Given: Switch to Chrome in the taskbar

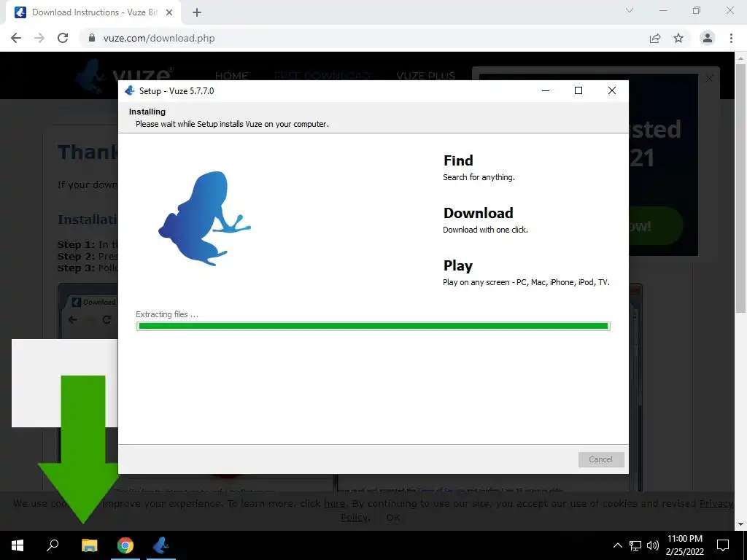Looking at the screenshot, I should pos(125,545).
